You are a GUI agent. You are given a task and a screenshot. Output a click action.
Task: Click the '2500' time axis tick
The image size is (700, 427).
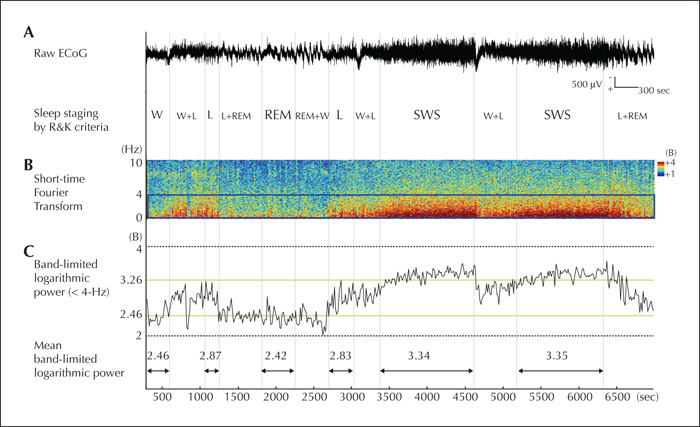[x=314, y=397]
